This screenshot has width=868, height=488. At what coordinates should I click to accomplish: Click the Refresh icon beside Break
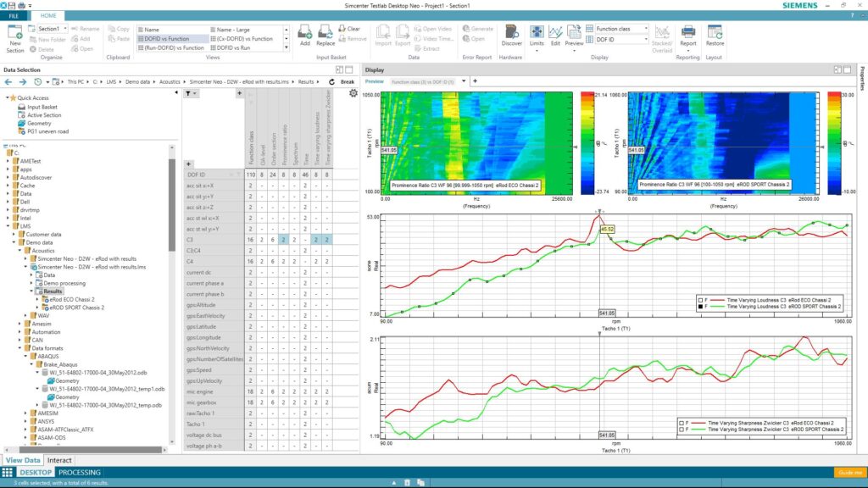[332, 82]
